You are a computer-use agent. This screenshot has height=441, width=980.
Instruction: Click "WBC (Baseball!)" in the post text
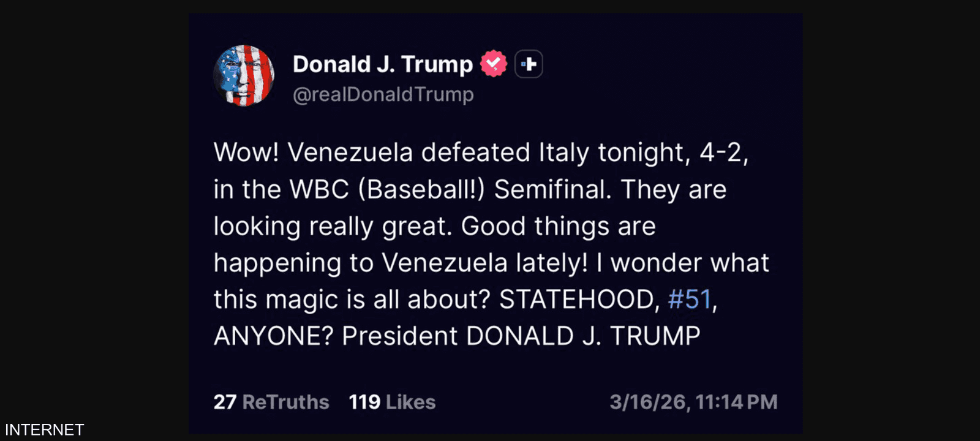tap(387, 190)
